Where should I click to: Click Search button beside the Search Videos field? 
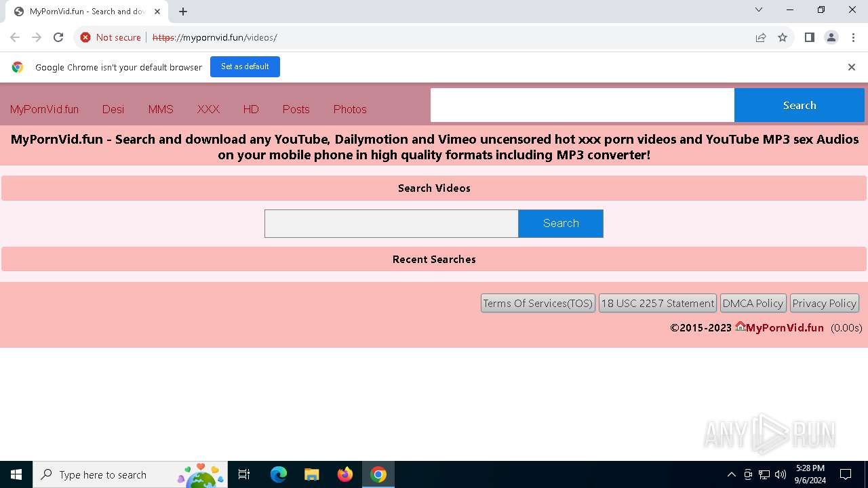click(561, 224)
